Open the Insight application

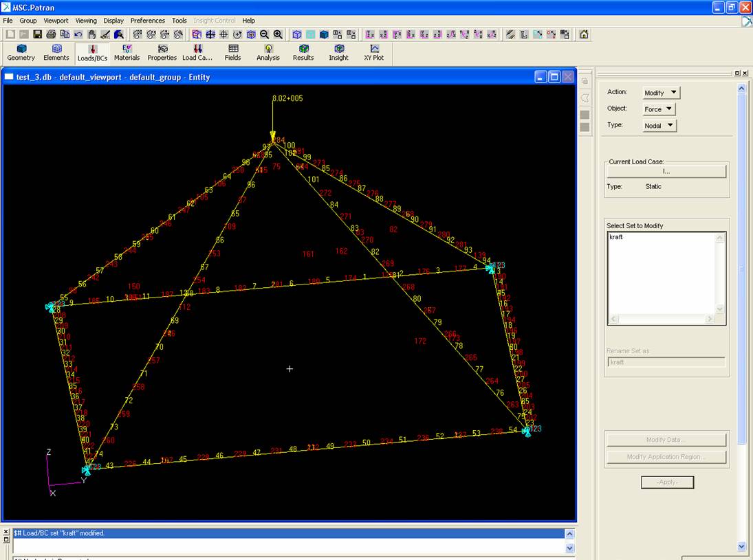(338, 53)
